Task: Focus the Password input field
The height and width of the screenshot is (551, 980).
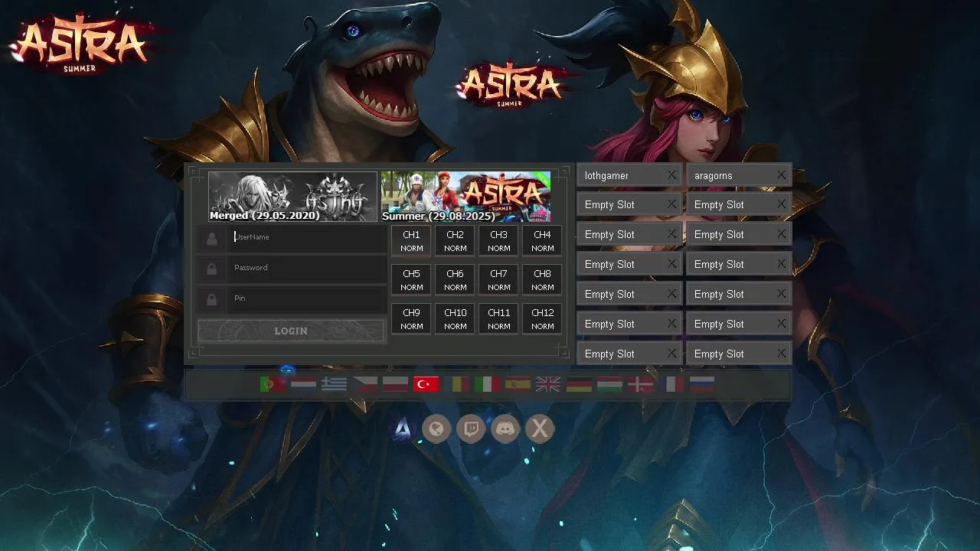Action: click(x=306, y=268)
